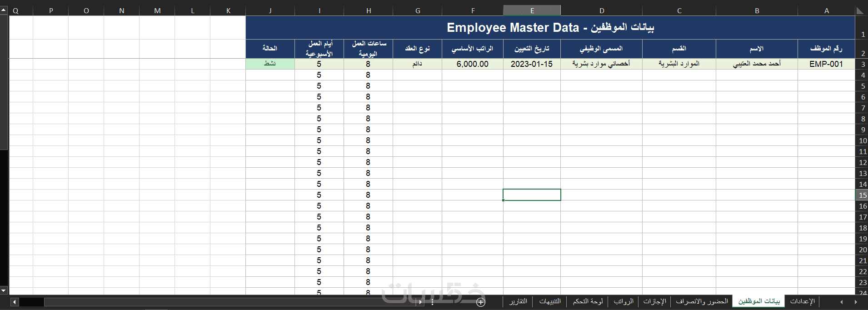Select column E header
This screenshot has height=310, width=868.
[532, 10]
